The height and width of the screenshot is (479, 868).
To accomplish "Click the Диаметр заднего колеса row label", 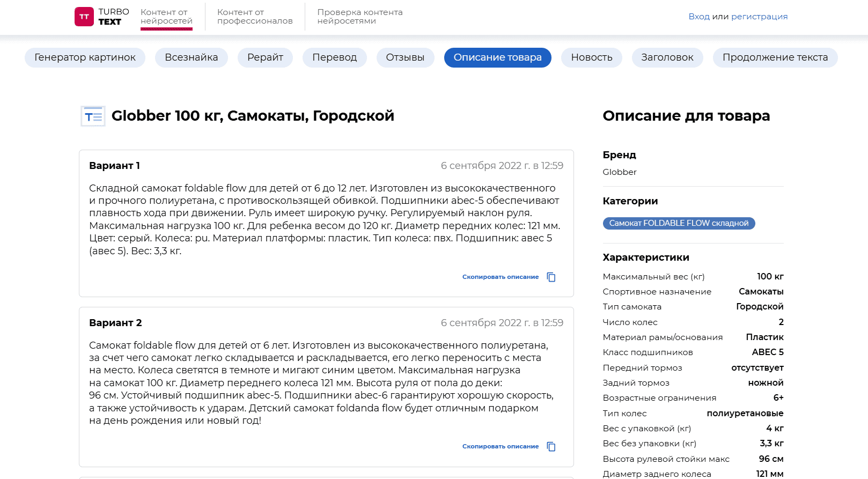I will pyautogui.click(x=657, y=474).
